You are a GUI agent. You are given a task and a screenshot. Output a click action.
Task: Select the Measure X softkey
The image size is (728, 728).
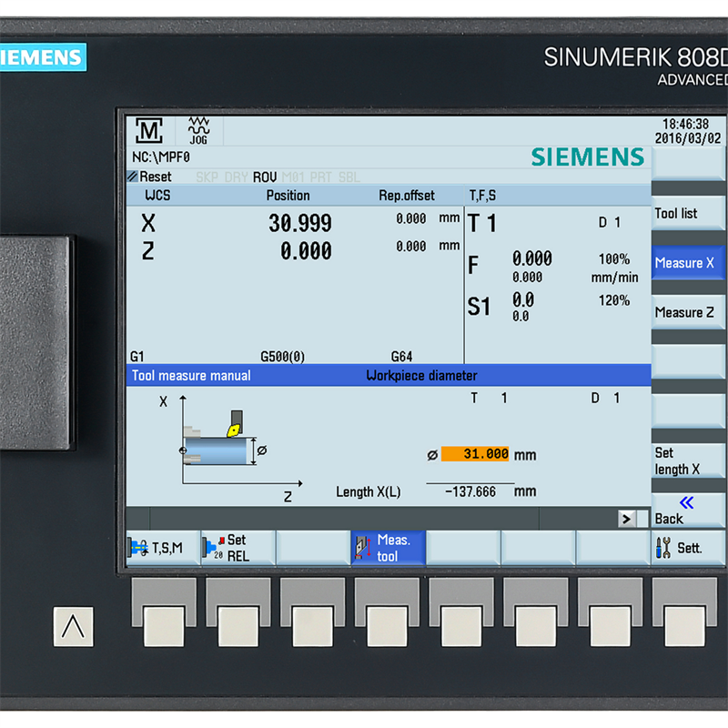click(687, 263)
